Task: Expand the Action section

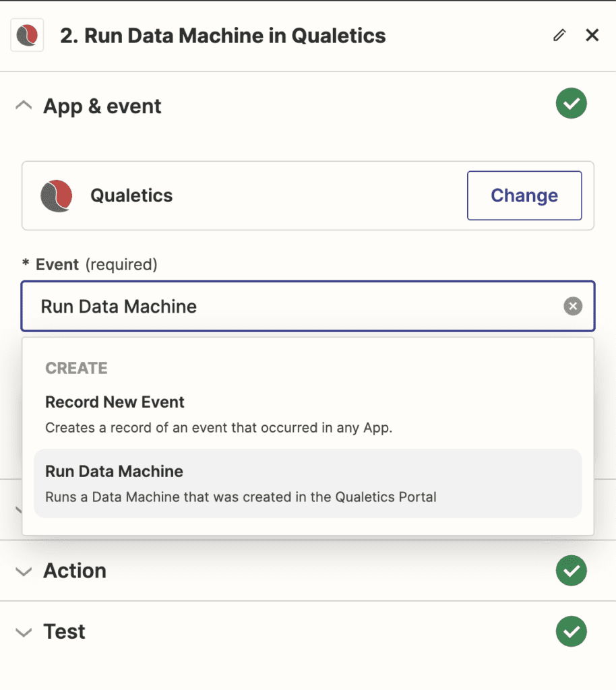Action: pos(24,572)
